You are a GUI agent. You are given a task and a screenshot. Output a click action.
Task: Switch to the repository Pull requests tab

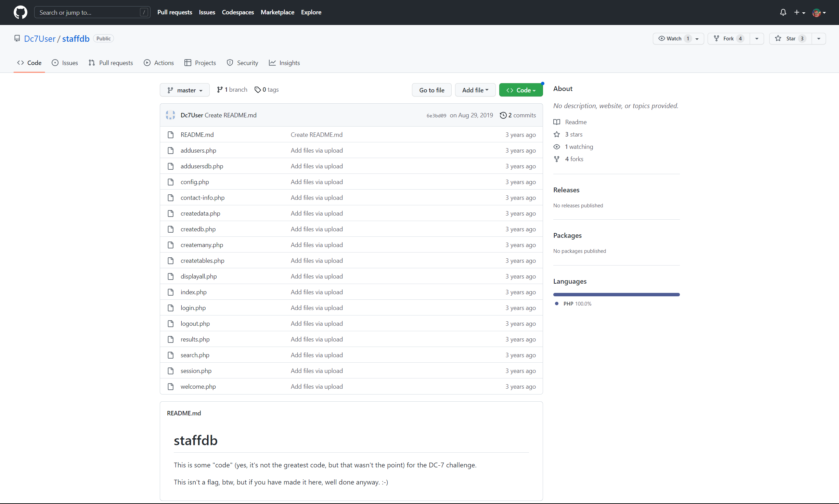click(111, 63)
